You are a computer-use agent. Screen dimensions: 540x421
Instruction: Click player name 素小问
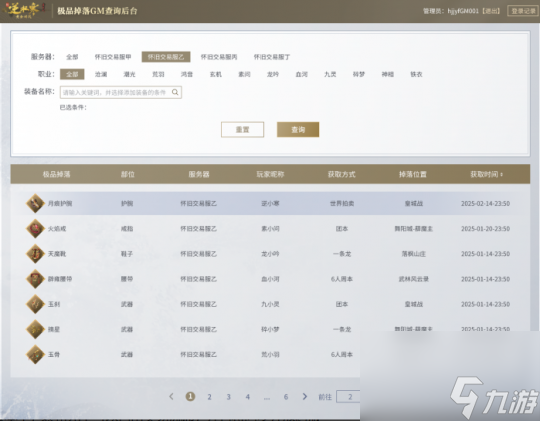[270, 228]
